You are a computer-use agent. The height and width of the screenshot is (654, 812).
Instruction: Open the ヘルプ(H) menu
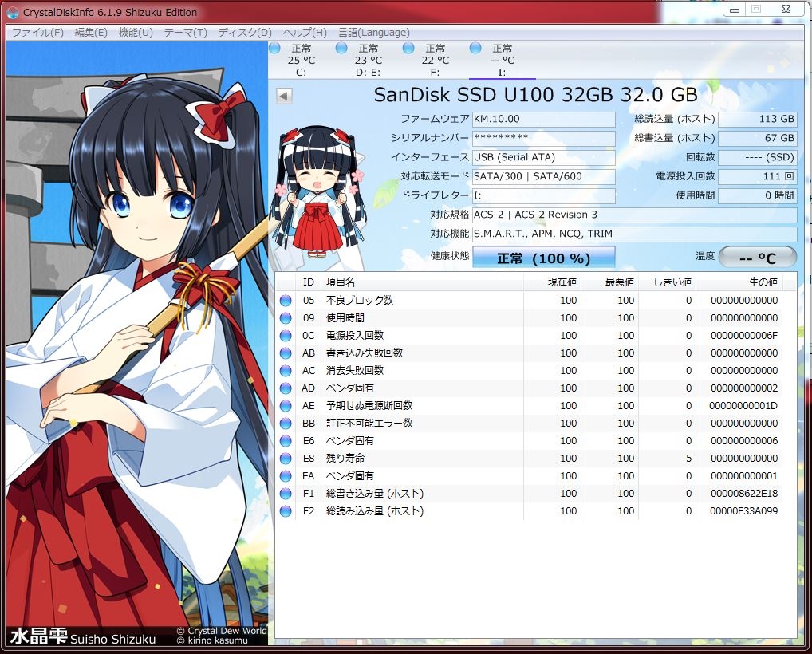click(305, 33)
